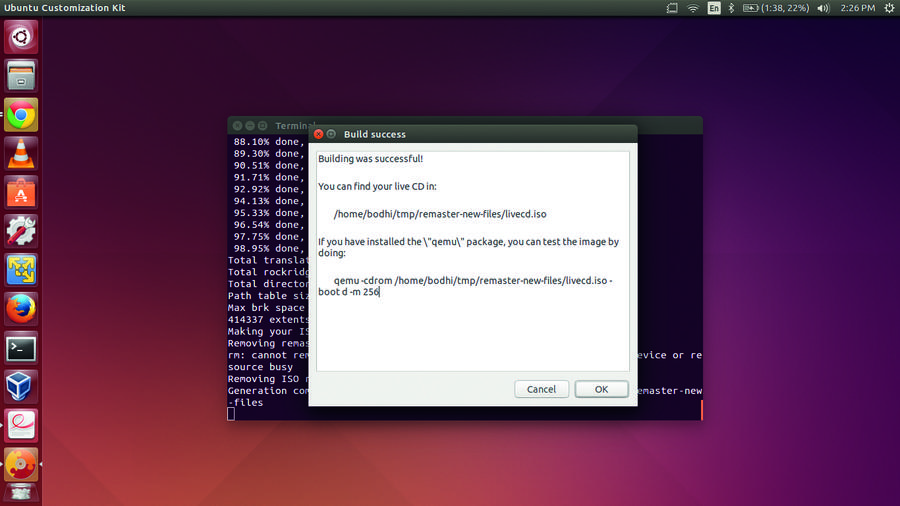Click the Terminal scrollbar handle

pyautogui.click(x=701, y=410)
